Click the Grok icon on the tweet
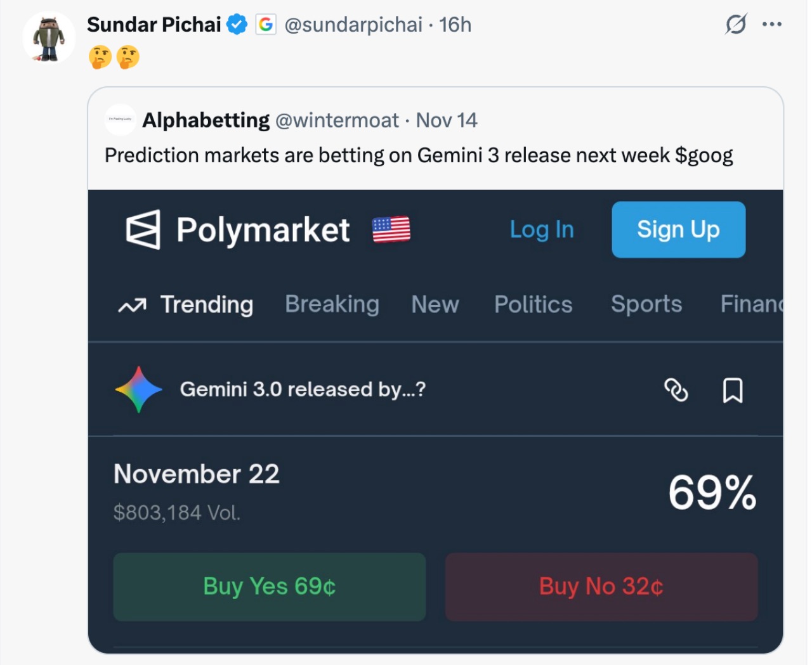The width and height of the screenshot is (812, 665). coord(736,25)
